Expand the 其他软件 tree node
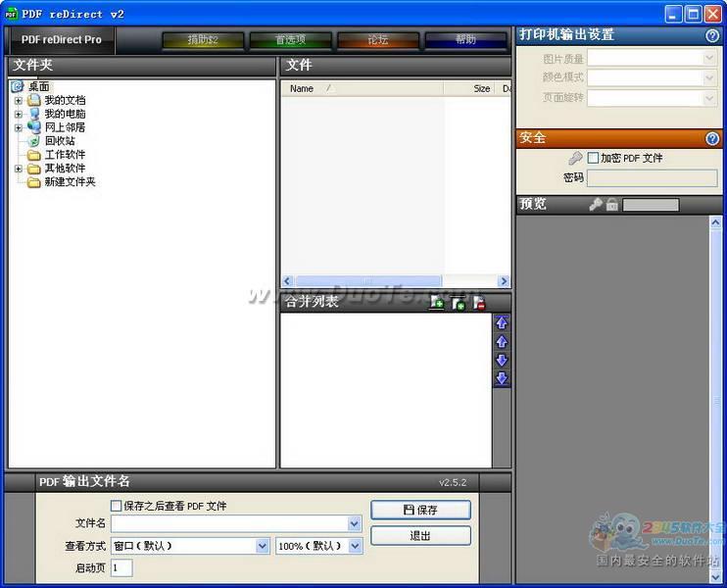The height and width of the screenshot is (588, 727). click(x=18, y=169)
